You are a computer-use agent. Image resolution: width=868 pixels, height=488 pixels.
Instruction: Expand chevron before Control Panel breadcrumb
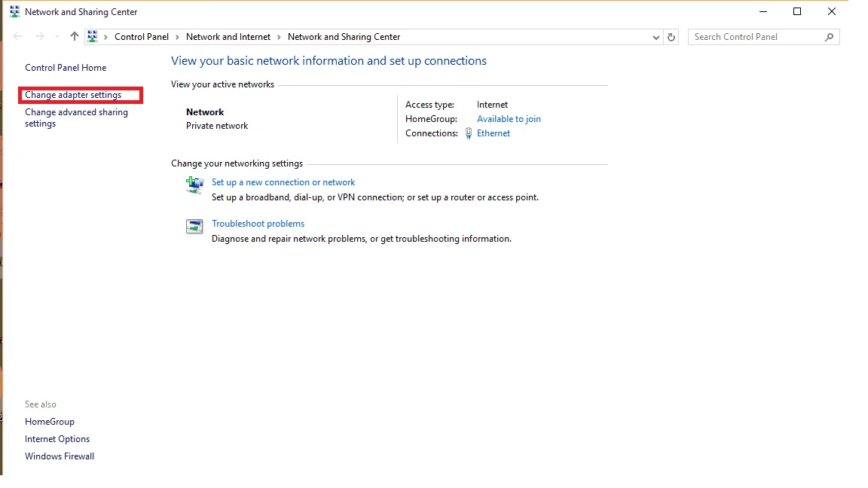pyautogui.click(x=105, y=37)
